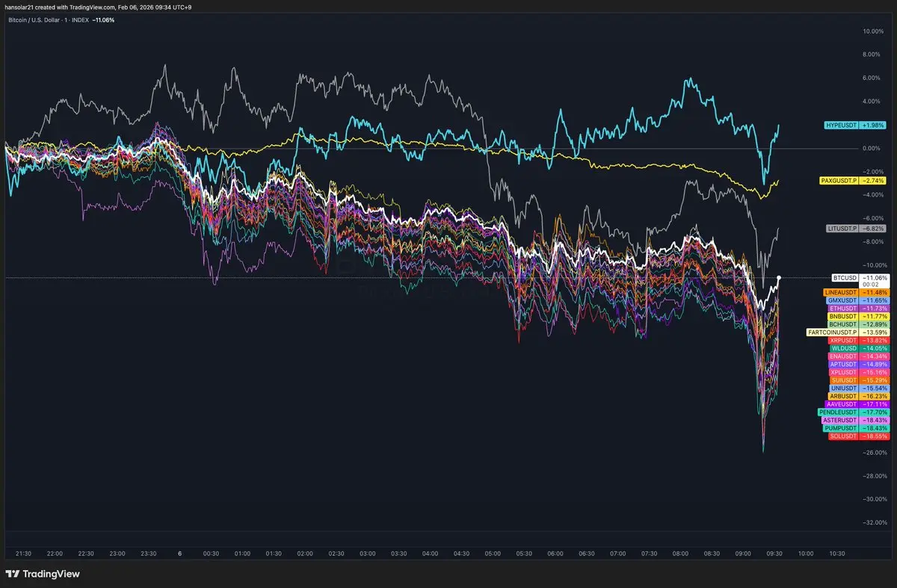Select the PAXGUSDT.P series label
Image resolution: width=897 pixels, height=588 pixels.
[839, 181]
